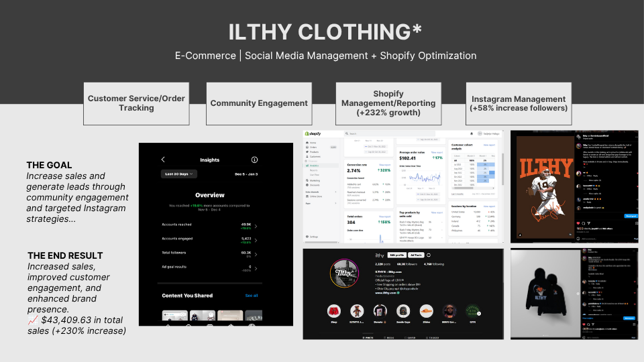Viewport: 644px width, 362px height.
Task: Click Customer Service/Order Tracking box
Action: [x=136, y=103]
